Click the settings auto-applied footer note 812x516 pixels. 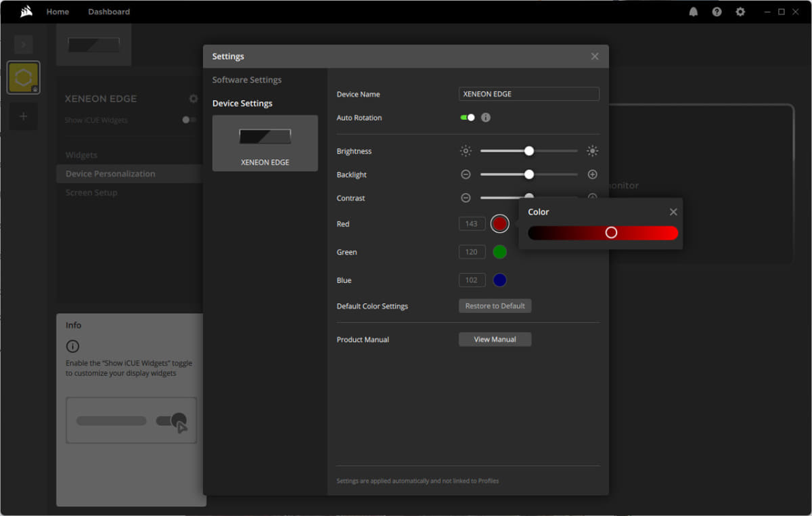(x=418, y=481)
